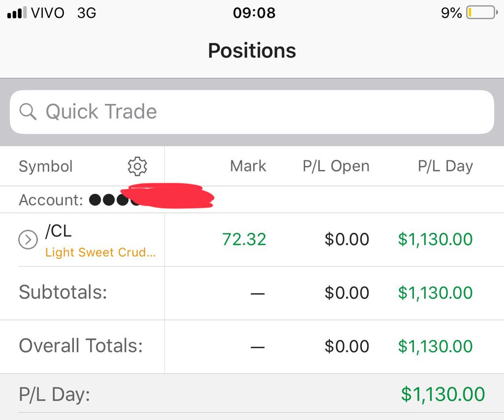504x420 pixels.
Task: Tap the battery indicator icon
Action: (x=482, y=13)
